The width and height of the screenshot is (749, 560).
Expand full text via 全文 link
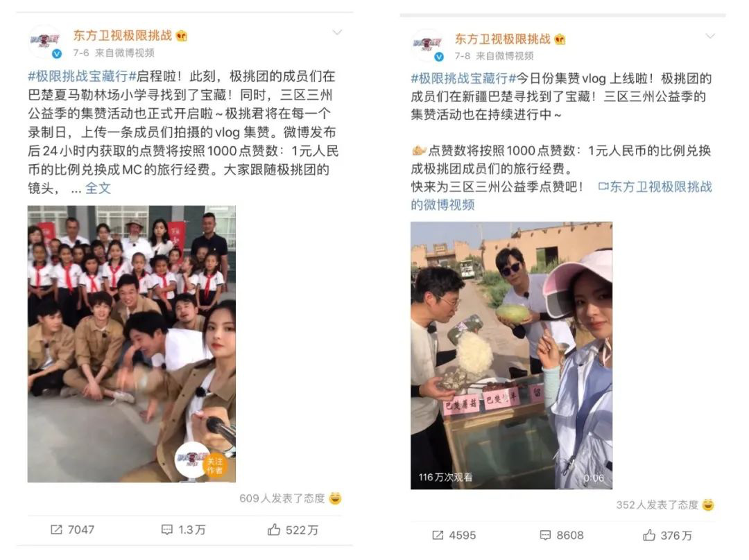[98, 188]
